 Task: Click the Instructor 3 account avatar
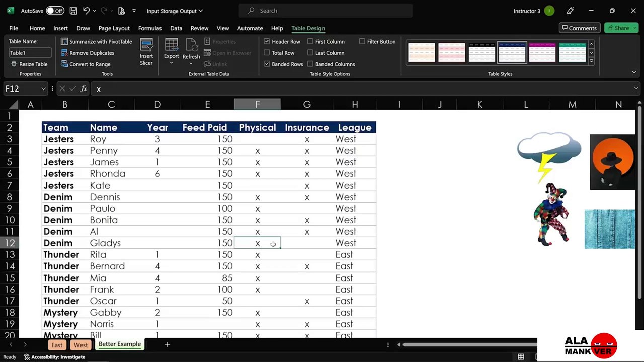click(549, 11)
